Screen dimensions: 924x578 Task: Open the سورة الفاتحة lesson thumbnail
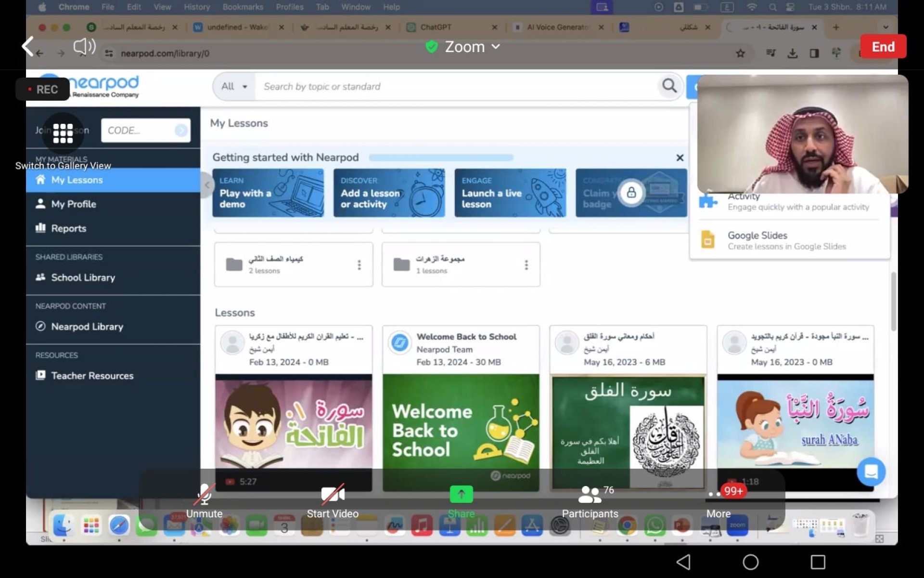[x=294, y=432]
